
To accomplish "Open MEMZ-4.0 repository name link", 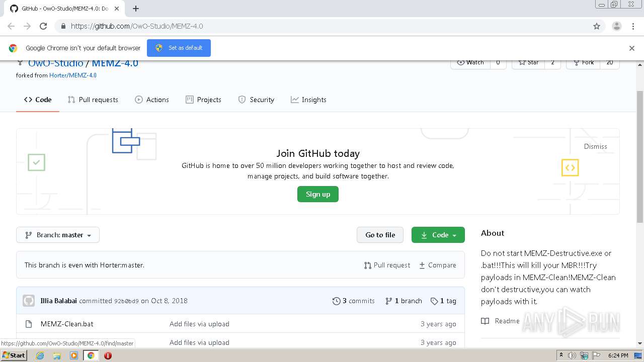I will [115, 63].
